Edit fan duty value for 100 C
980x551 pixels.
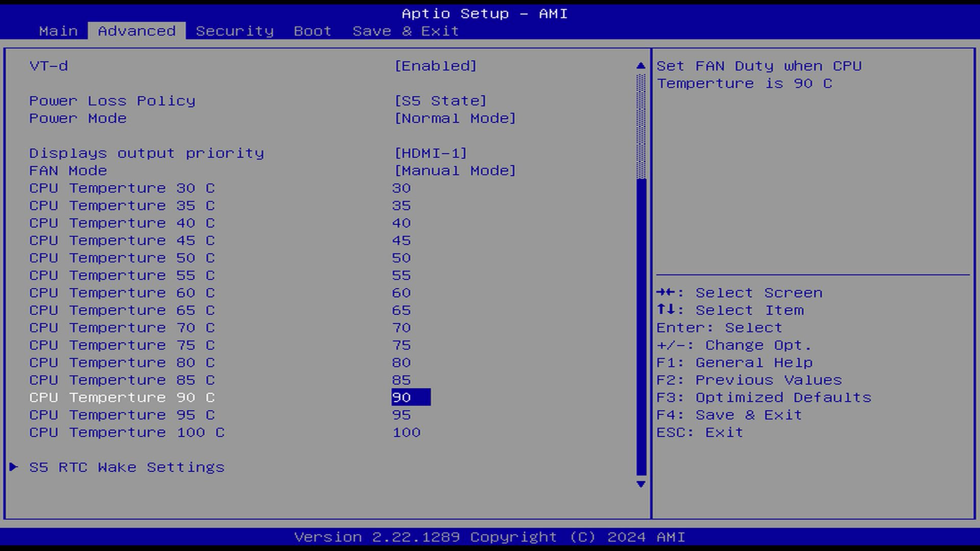[406, 433]
